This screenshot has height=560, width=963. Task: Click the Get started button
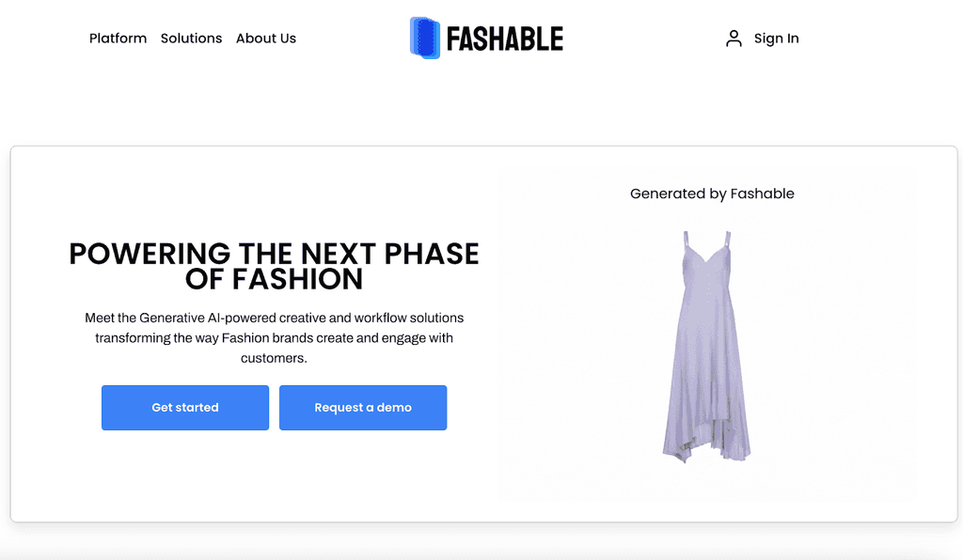(184, 407)
